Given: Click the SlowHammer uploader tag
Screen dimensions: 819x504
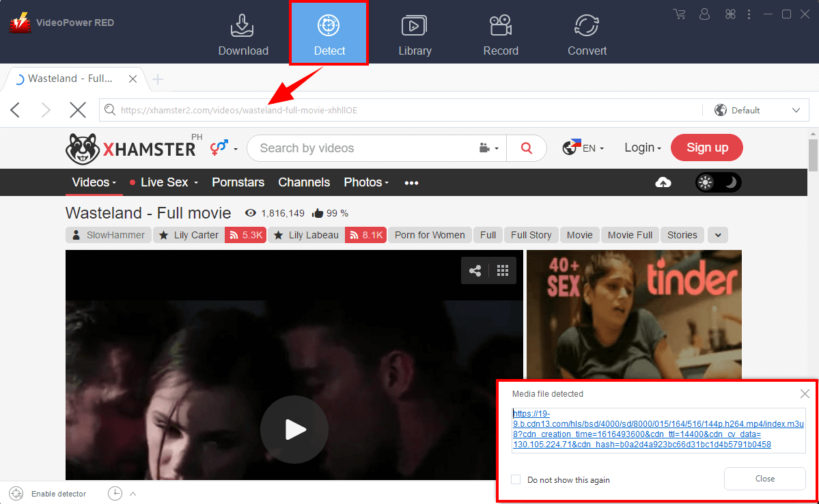Looking at the screenshot, I should click(x=109, y=235).
